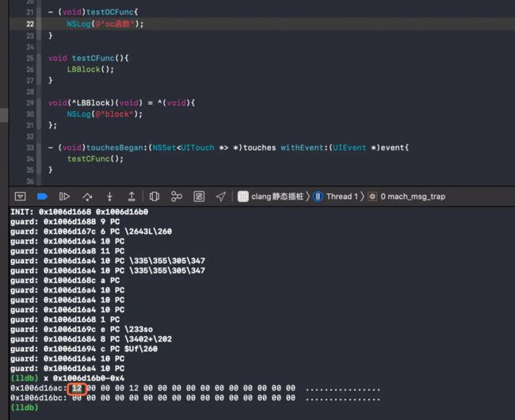Continue program execution in the debug bar
This screenshot has height=420, width=515.
click(64, 197)
